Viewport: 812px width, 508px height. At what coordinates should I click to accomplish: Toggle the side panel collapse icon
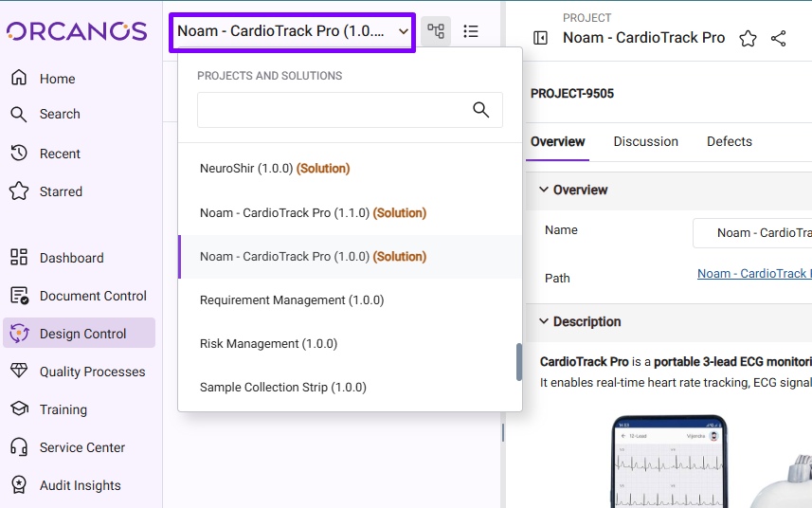(x=541, y=38)
